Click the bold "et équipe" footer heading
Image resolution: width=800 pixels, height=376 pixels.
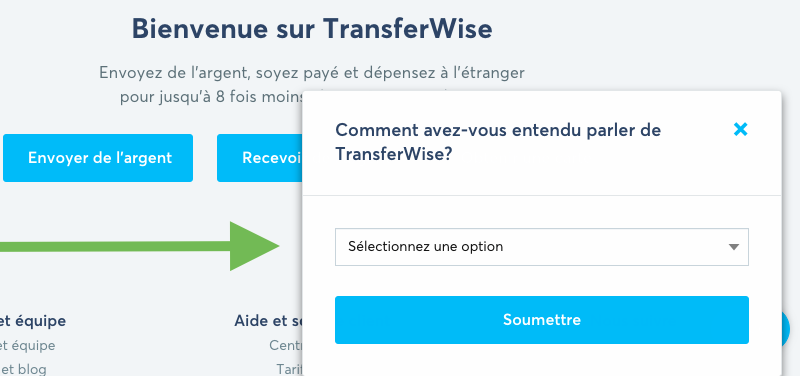pyautogui.click(x=33, y=321)
